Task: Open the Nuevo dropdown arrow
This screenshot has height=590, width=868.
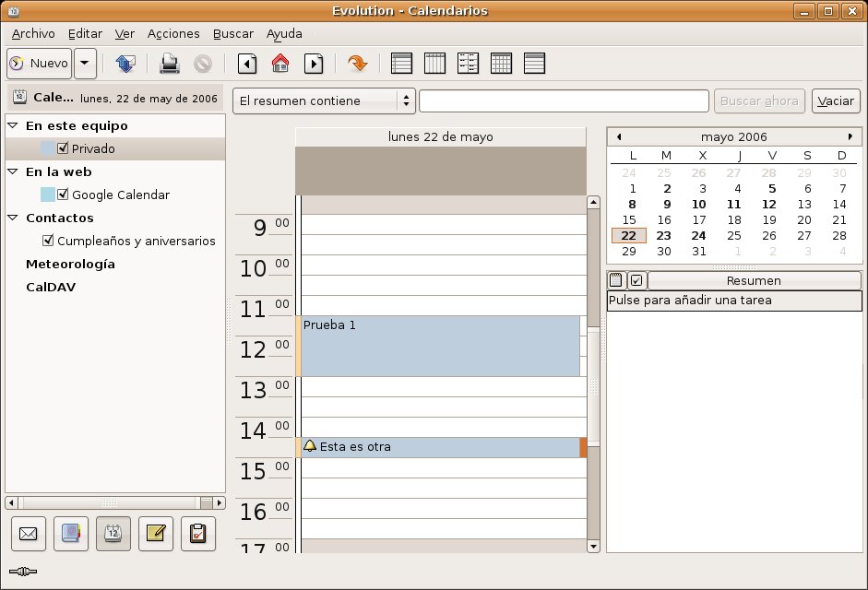Action: (85, 64)
